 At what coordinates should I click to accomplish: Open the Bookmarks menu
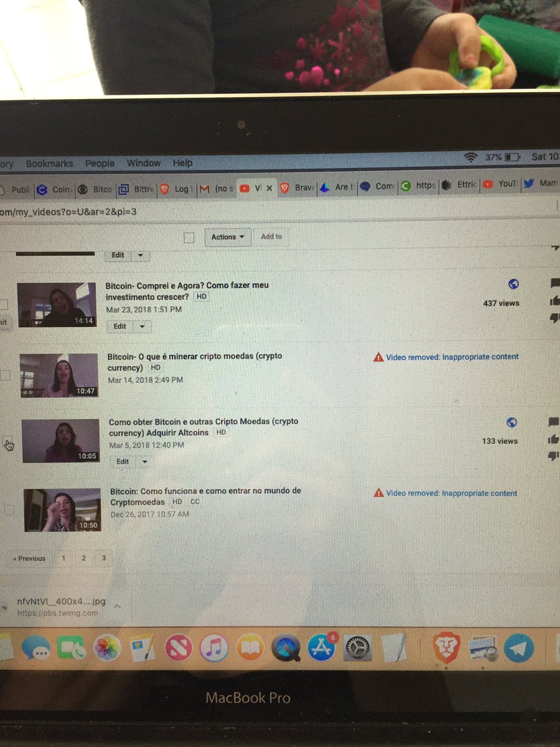(x=49, y=164)
